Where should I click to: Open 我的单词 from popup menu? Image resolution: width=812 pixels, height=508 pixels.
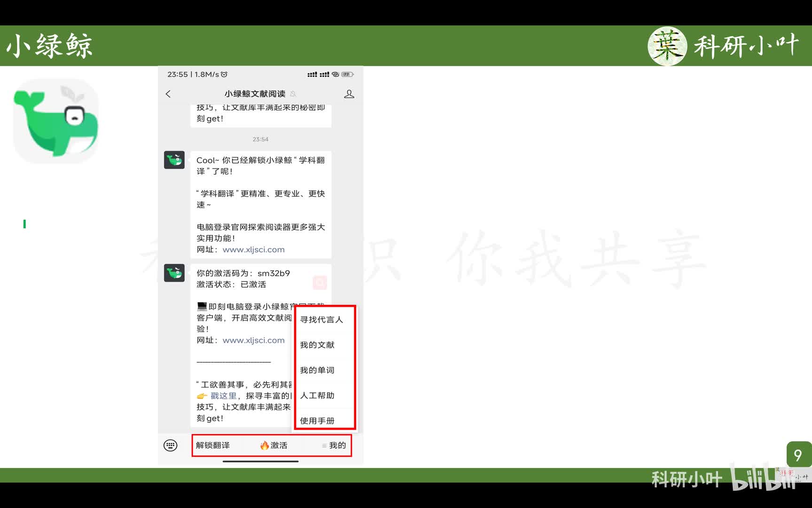[x=317, y=370]
